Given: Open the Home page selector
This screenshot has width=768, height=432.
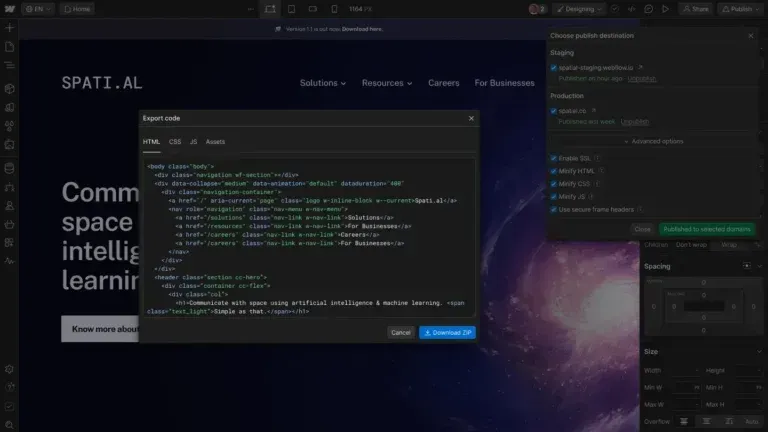Looking at the screenshot, I should coord(77,9).
